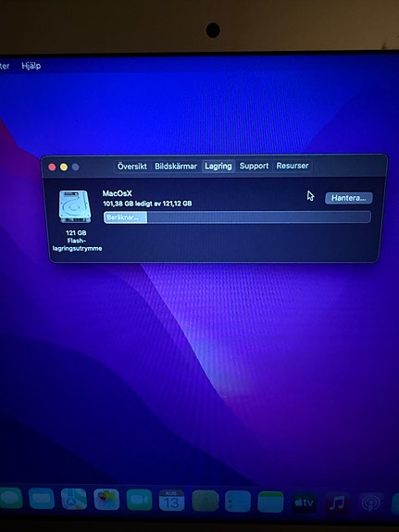Open the Resurser tab
The image size is (399, 532).
(293, 166)
